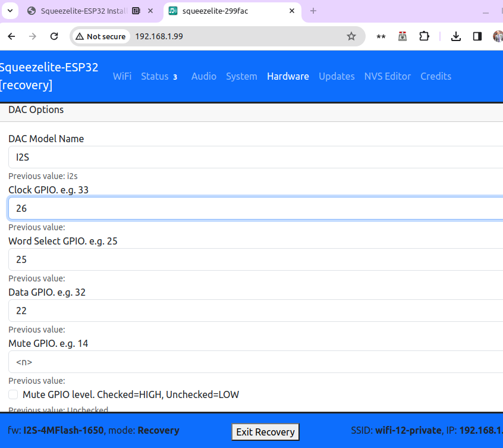Open the NVS Editor menu item
This screenshot has height=448, width=503.
tap(387, 76)
